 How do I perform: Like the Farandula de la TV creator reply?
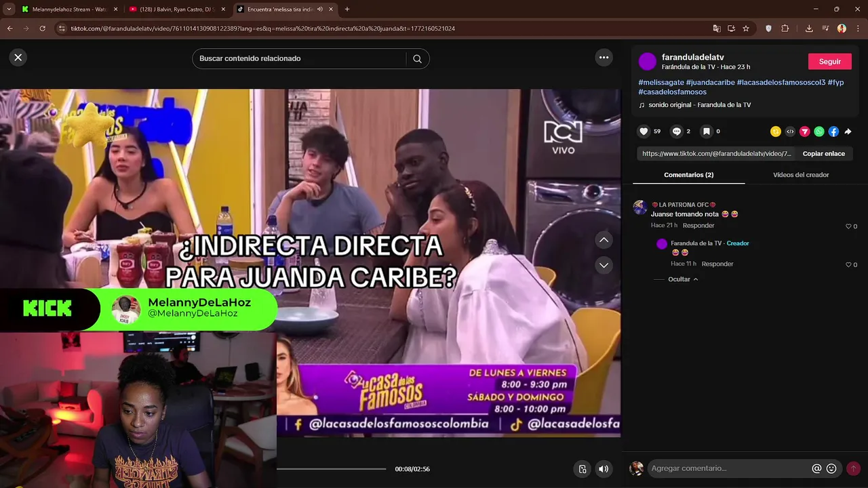[848, 264]
